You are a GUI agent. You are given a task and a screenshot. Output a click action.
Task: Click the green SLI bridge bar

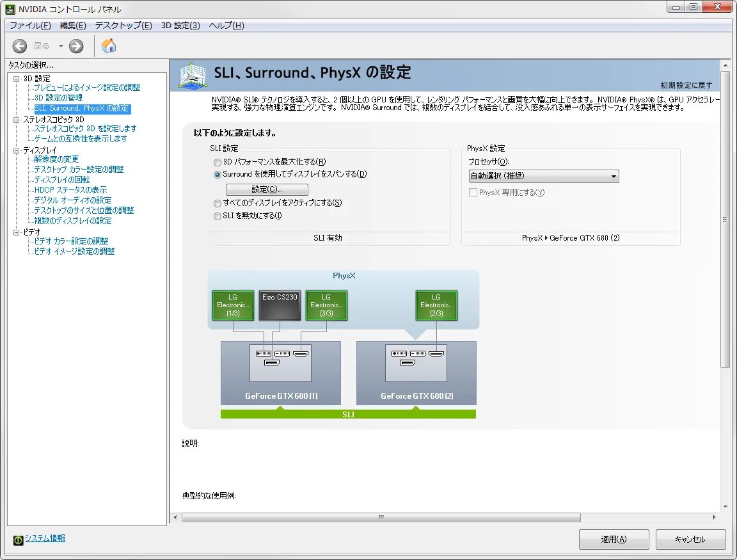click(348, 414)
